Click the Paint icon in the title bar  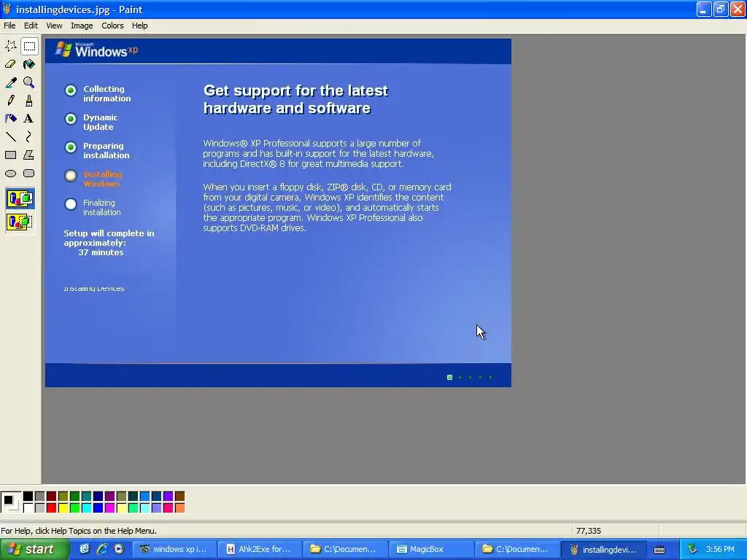pyautogui.click(x=7, y=9)
